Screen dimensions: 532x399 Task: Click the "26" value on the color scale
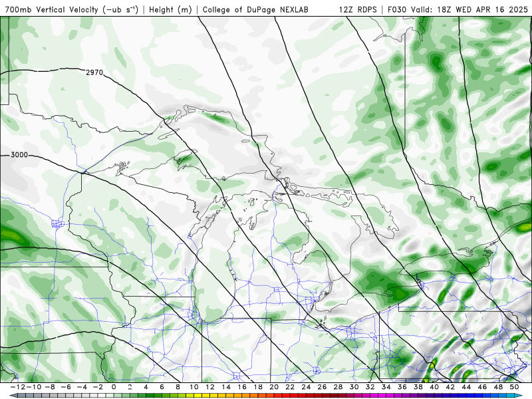[x=322, y=387]
